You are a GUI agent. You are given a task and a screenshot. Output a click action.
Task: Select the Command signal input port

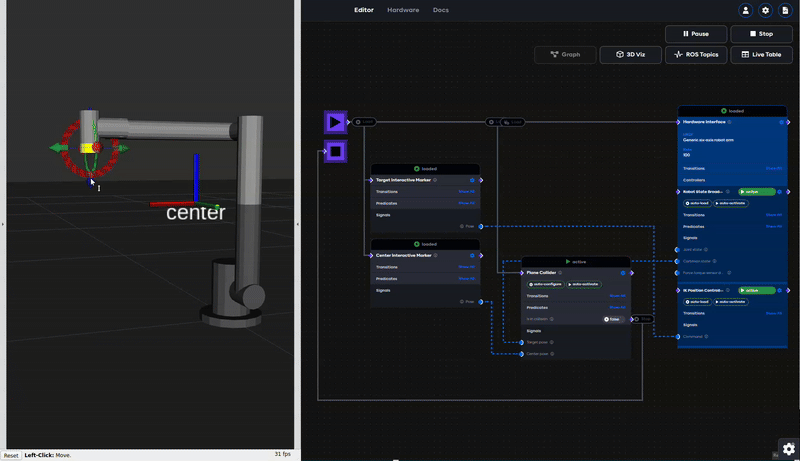click(678, 337)
